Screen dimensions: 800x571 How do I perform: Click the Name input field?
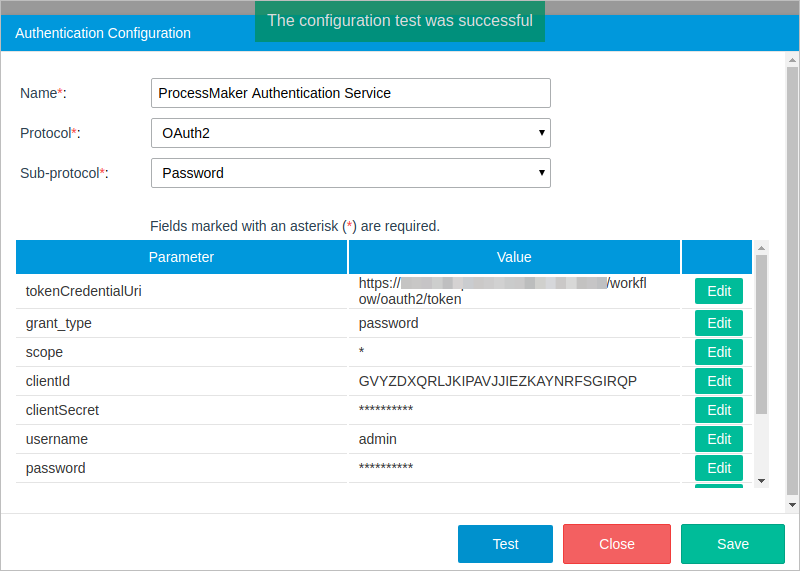coord(350,93)
